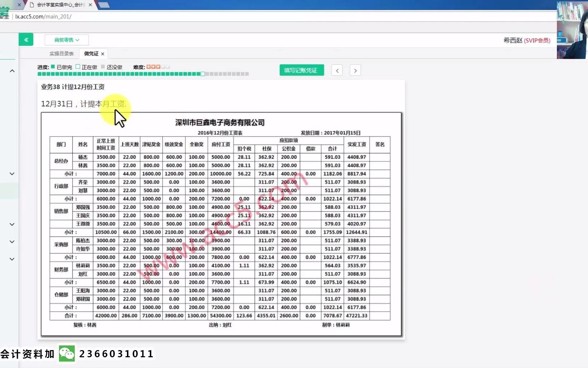Expand the third sidebar section chevron
This screenshot has height=368, width=588.
[12, 224]
